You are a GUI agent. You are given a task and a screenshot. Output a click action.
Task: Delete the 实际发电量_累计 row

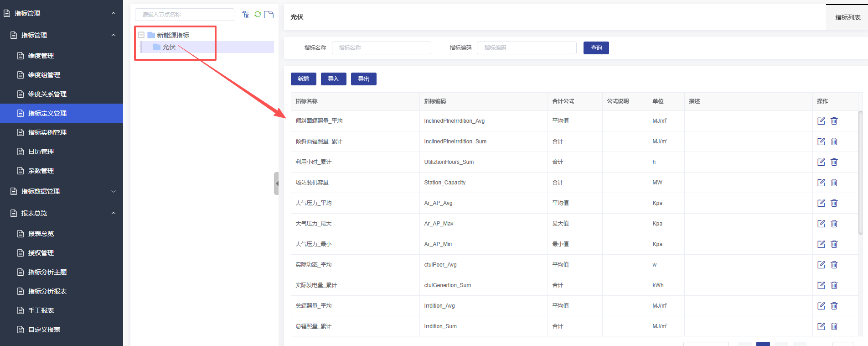(x=834, y=285)
